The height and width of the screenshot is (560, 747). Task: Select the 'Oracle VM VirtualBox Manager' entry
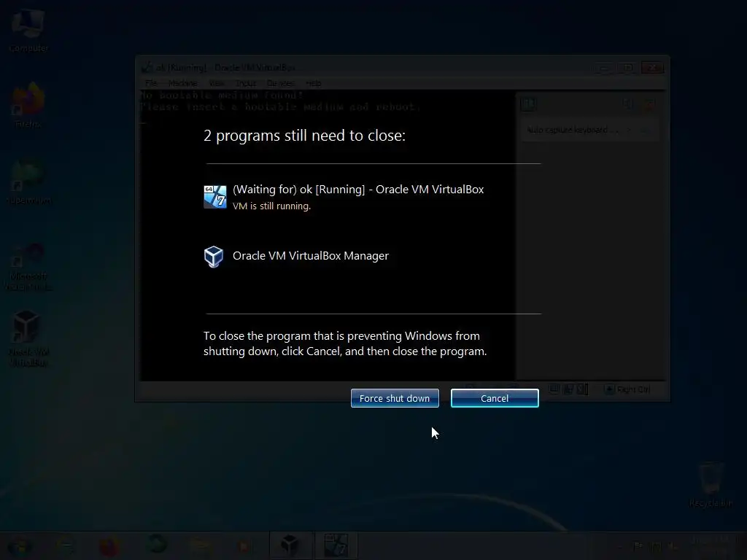[x=311, y=256]
